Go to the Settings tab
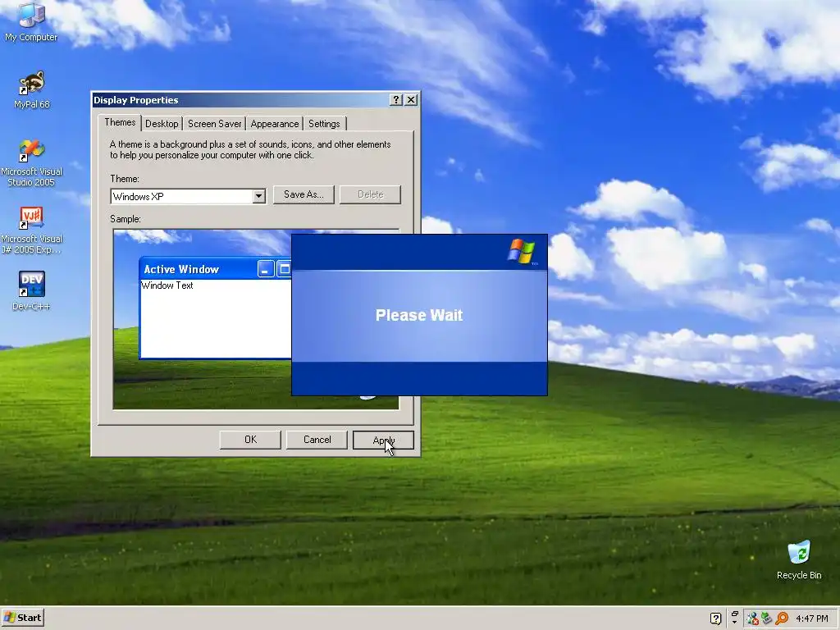 tap(324, 124)
